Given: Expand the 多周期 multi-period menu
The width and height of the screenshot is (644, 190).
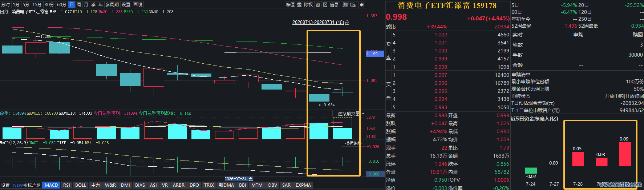Looking at the screenshot, I should click(x=112, y=5).
